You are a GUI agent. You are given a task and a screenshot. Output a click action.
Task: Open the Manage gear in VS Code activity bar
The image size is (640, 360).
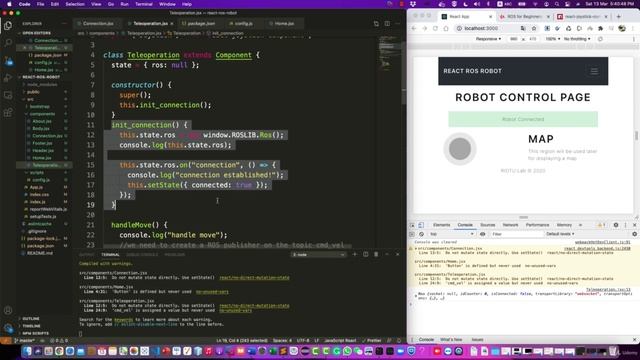tap(8, 328)
